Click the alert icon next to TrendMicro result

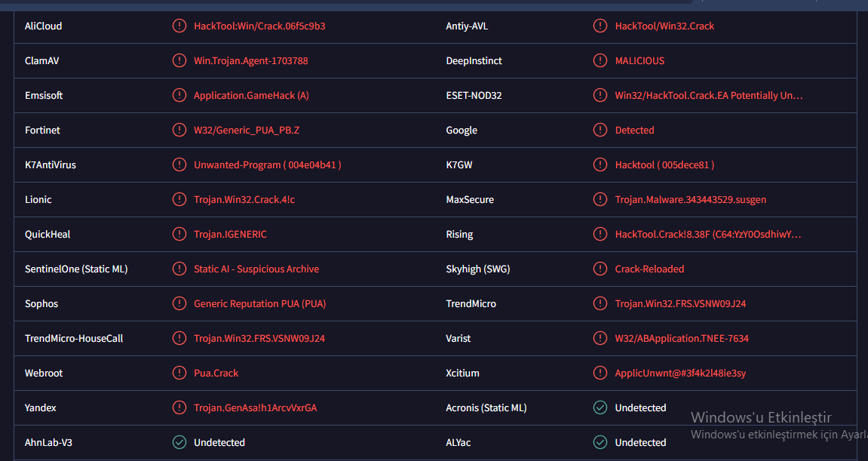point(600,303)
